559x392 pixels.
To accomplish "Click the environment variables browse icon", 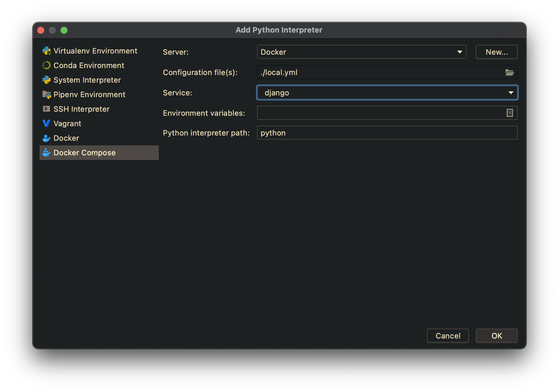I will pyautogui.click(x=510, y=113).
